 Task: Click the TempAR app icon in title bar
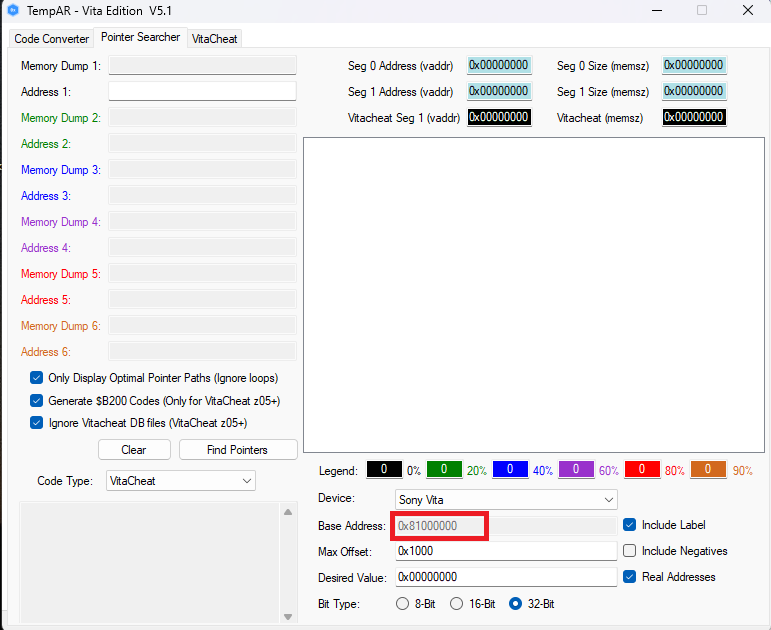[13, 10]
